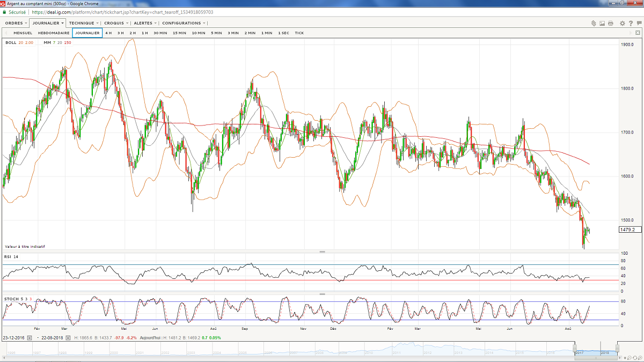Switch to 5 MIN timeframe
Viewport: 644px width, 362px height.
216,33
